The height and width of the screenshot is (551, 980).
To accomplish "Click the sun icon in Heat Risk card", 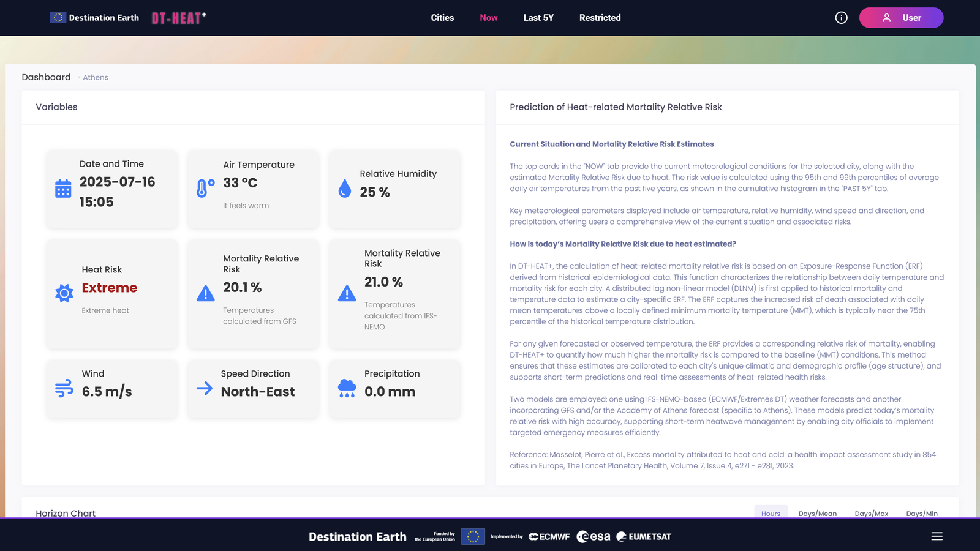I will [64, 293].
